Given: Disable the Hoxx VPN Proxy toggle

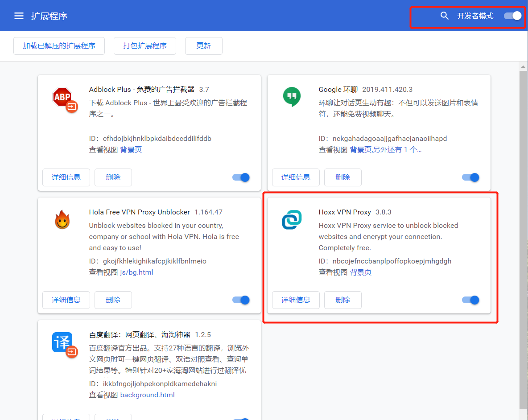Looking at the screenshot, I should tap(471, 300).
